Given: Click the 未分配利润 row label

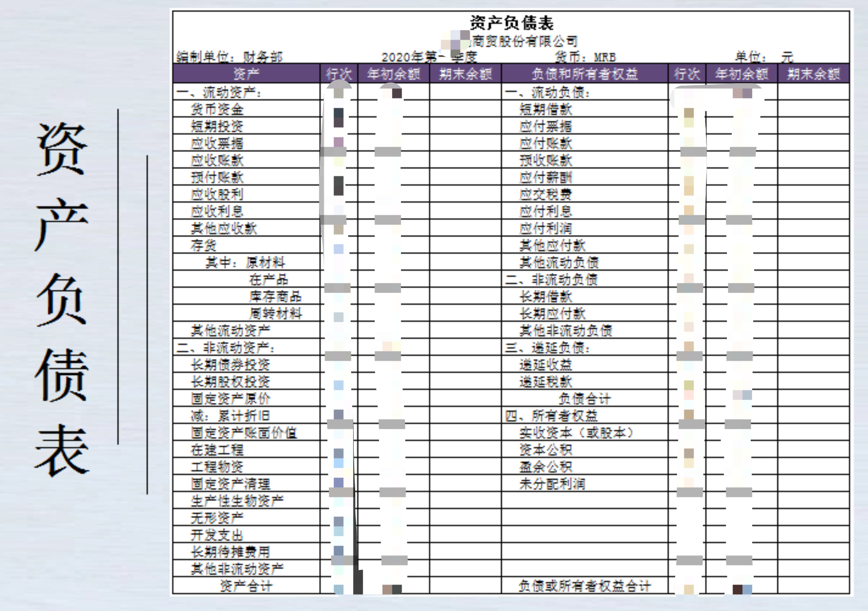Looking at the screenshot, I should click(x=552, y=484).
